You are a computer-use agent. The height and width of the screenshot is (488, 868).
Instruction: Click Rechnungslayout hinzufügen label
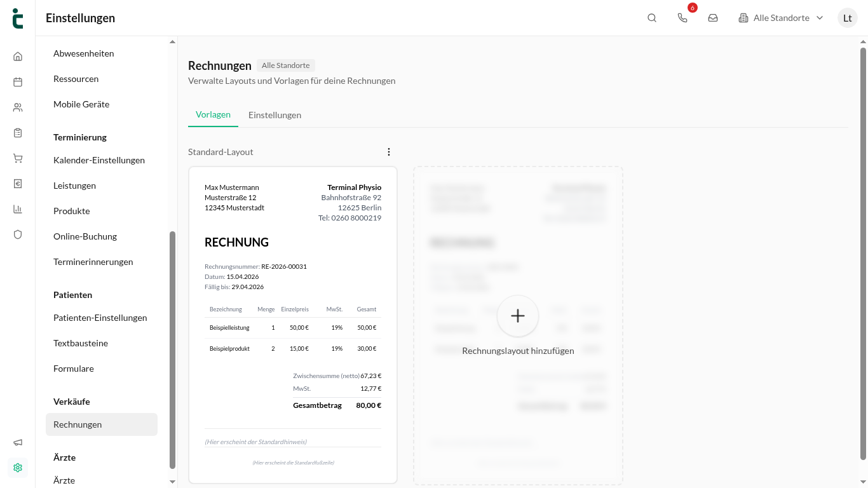click(x=518, y=351)
